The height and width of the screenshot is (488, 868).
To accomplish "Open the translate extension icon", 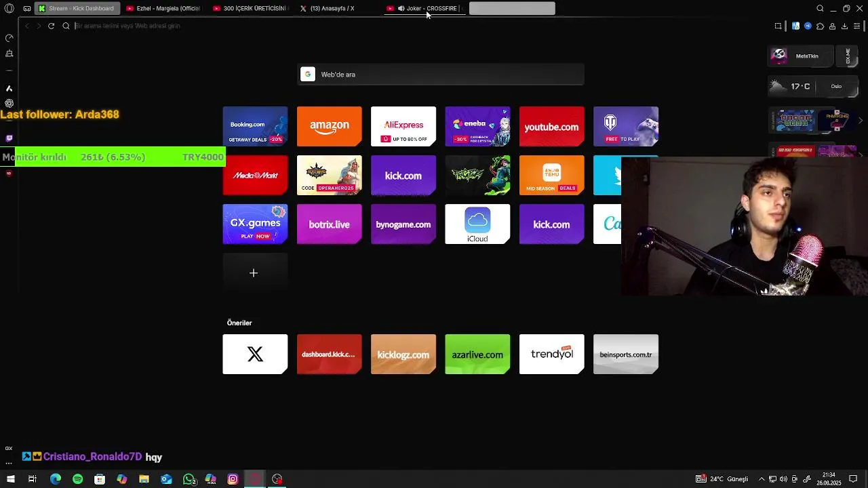I will (796, 26).
